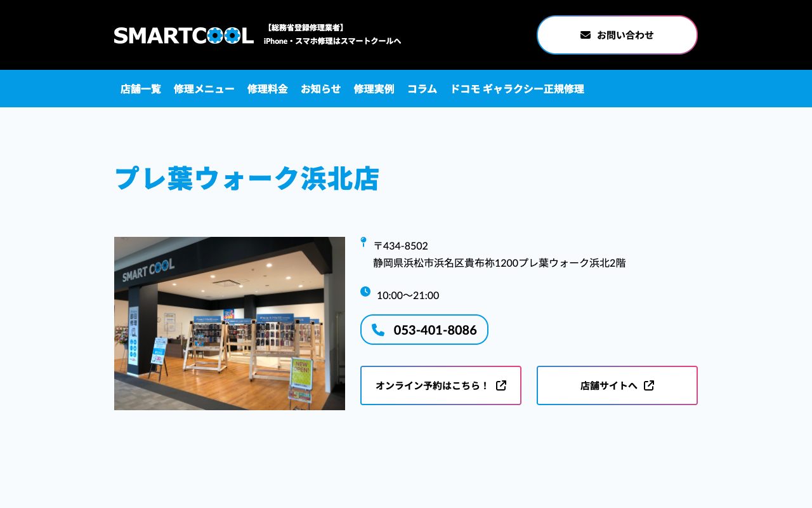Click envelope icon in contact button
812x508 pixels.
point(586,35)
